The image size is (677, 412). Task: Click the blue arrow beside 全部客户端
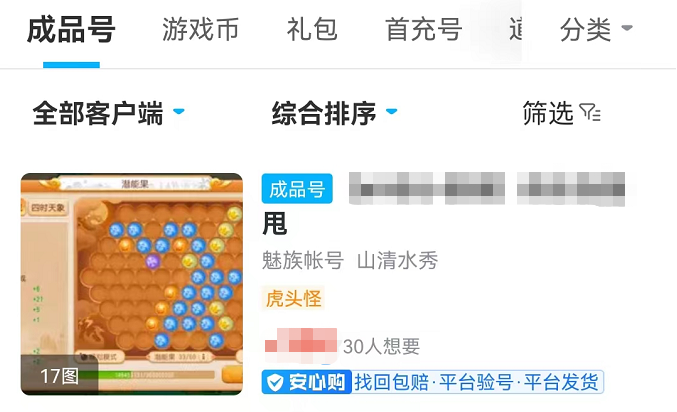pos(179,111)
